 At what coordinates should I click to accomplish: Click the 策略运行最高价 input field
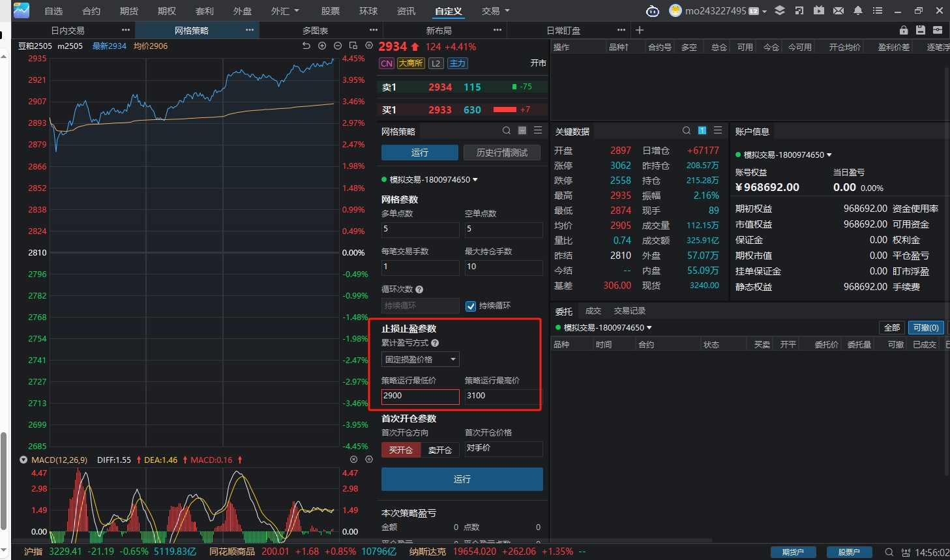[x=503, y=396]
